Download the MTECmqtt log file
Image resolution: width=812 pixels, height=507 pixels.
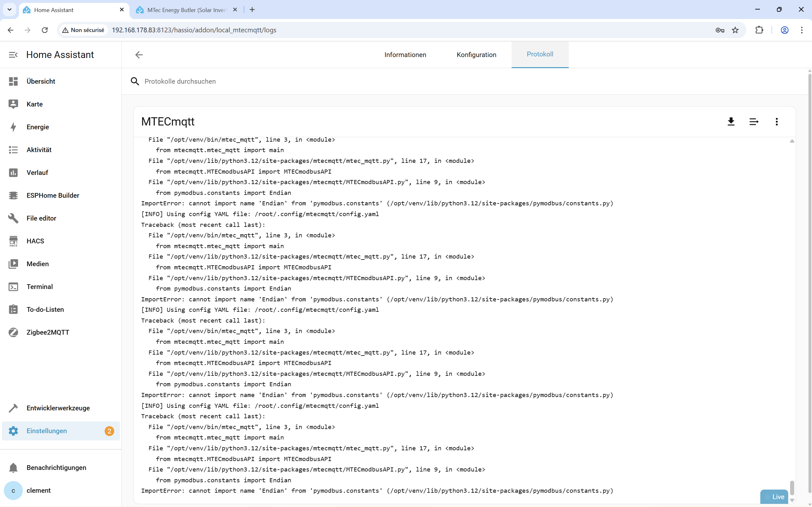click(x=731, y=122)
